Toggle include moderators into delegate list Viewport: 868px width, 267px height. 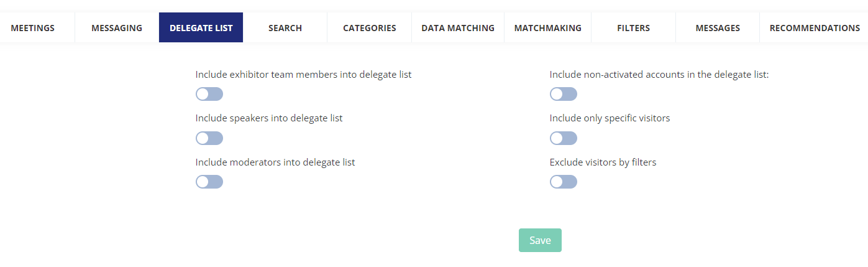[x=209, y=182]
